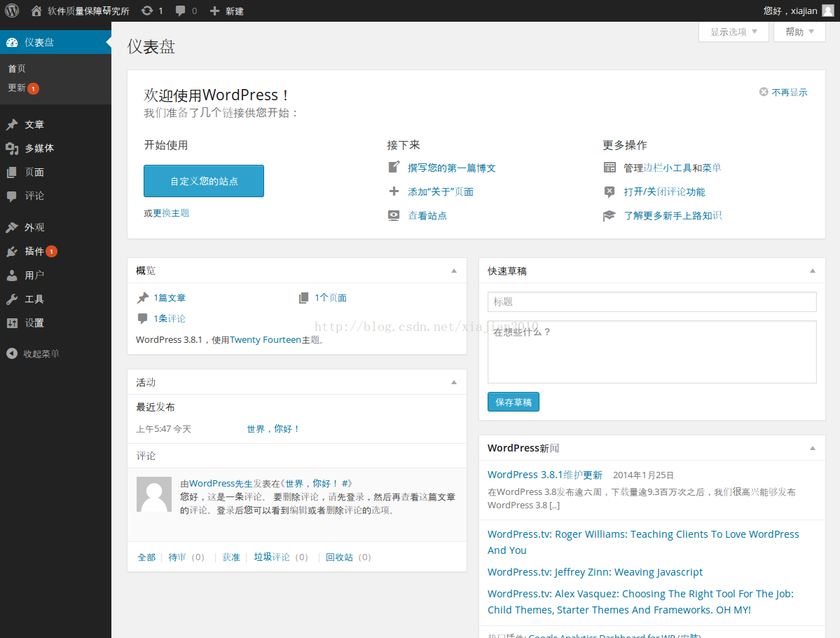Click the pushpin icon next to 1篇文章
The image size is (840, 638).
143,297
